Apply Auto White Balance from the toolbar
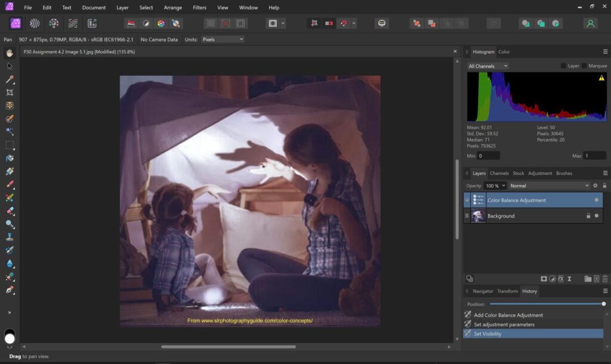The width and height of the screenshot is (611, 364). coord(176,23)
